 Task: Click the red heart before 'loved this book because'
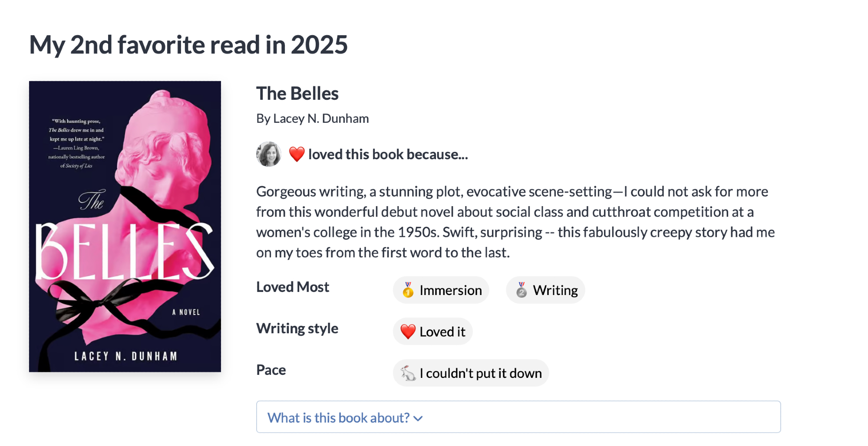tap(297, 154)
